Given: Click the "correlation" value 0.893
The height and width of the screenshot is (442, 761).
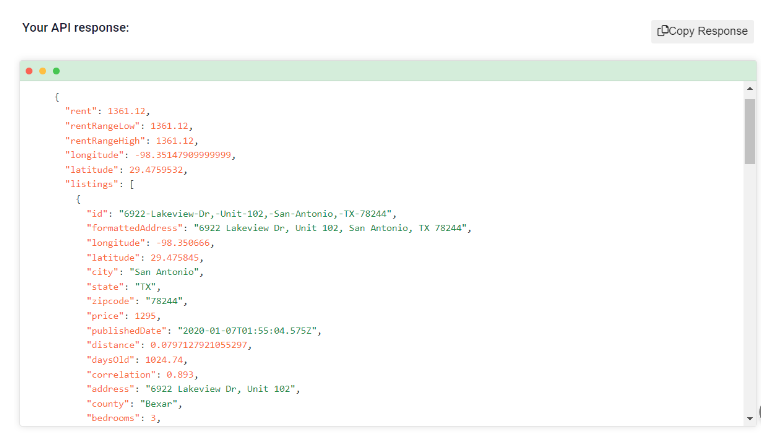Looking at the screenshot, I should click(x=180, y=375).
